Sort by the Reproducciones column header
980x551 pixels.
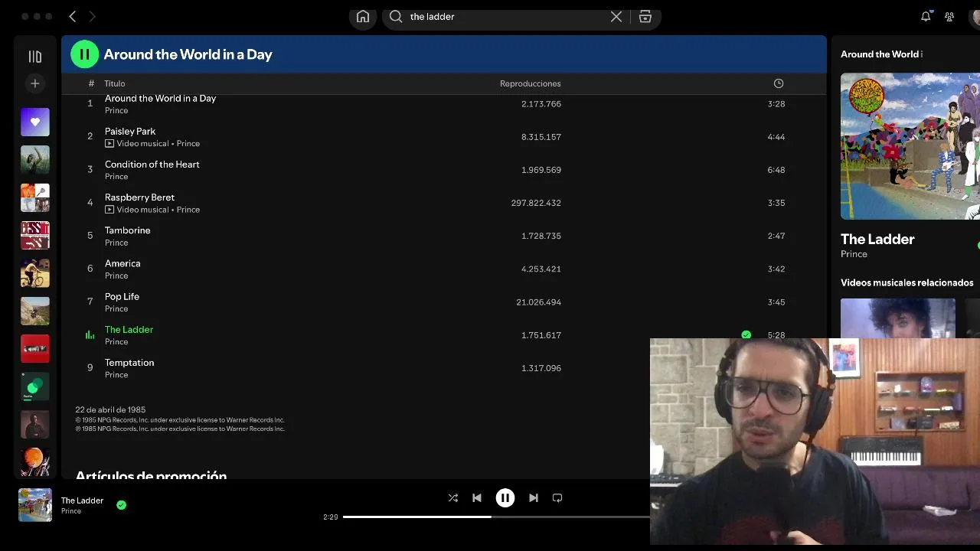[531, 83]
